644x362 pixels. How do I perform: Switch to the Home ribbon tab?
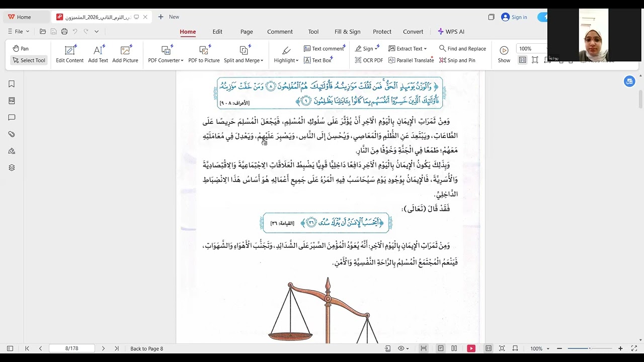(188, 32)
